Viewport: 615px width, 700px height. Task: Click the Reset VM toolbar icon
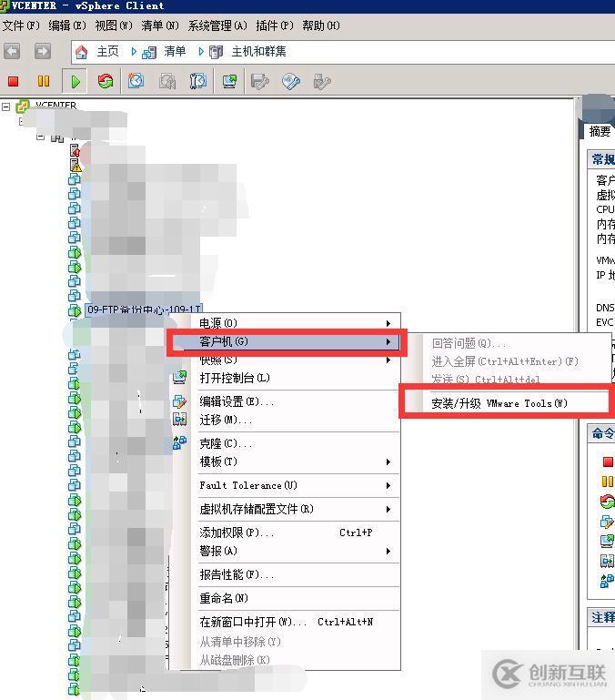[106, 81]
